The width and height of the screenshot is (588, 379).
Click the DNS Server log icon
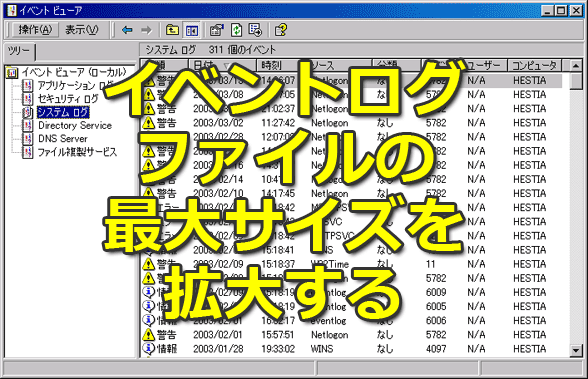click(28, 139)
